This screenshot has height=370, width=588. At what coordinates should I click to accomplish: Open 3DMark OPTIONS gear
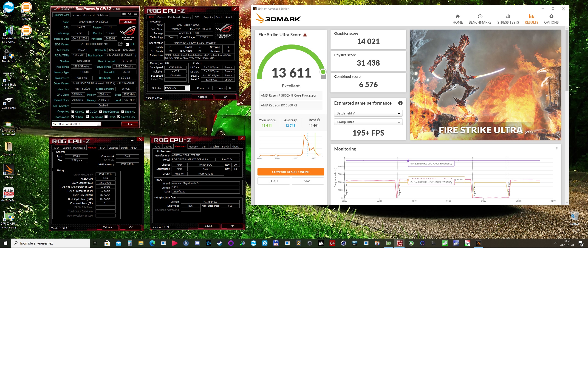pyautogui.click(x=551, y=19)
